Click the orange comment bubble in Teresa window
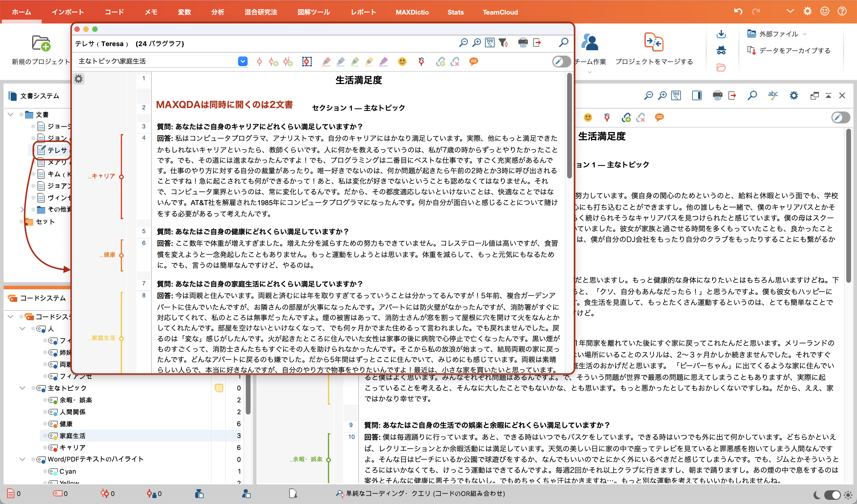 tap(474, 62)
